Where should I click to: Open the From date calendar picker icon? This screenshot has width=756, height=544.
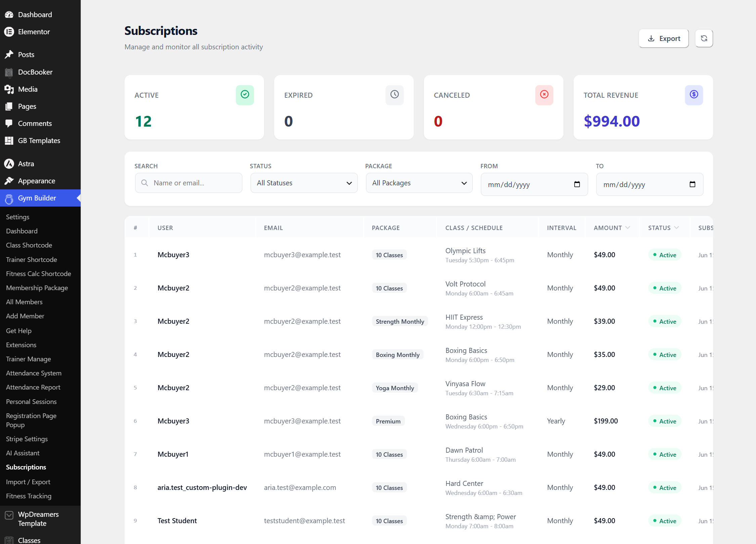click(577, 184)
